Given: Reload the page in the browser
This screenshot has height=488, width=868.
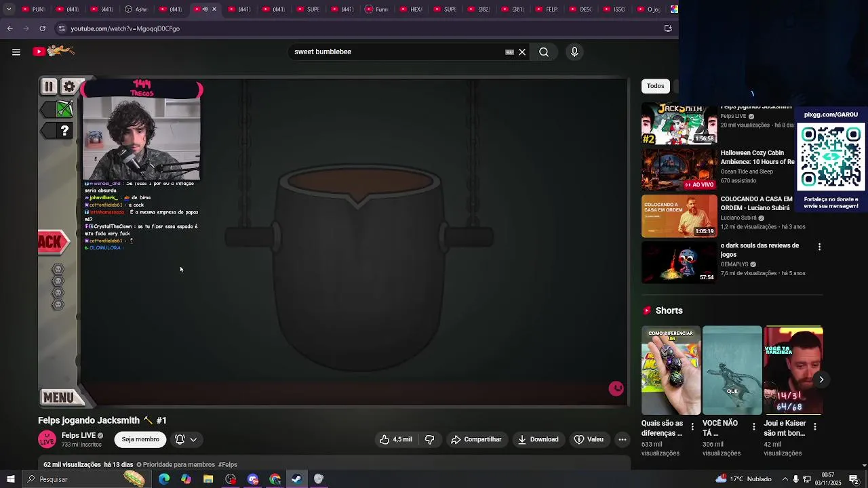Looking at the screenshot, I should coord(42,28).
